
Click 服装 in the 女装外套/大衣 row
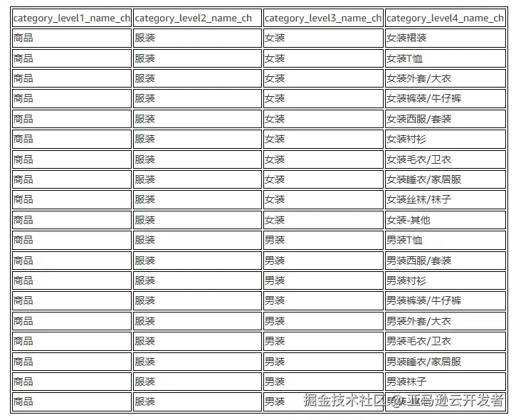tap(197, 78)
